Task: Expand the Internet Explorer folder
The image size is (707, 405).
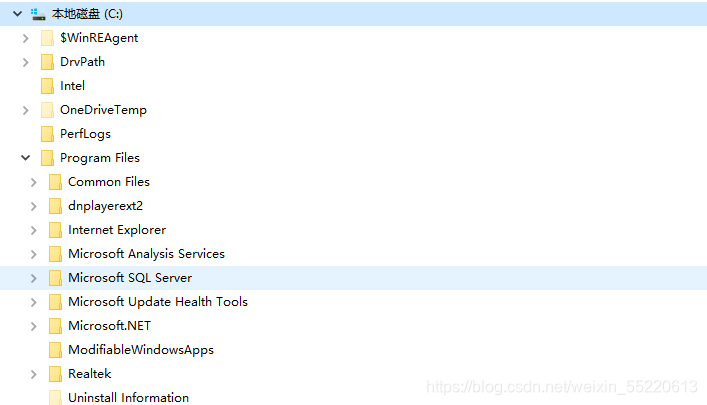Action: 34,230
